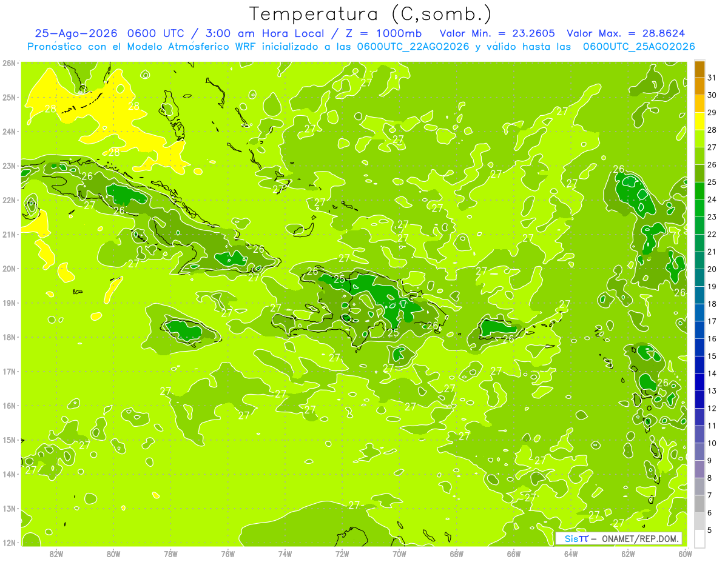
Task: Click the 82W longitude label
Action: 56,554
